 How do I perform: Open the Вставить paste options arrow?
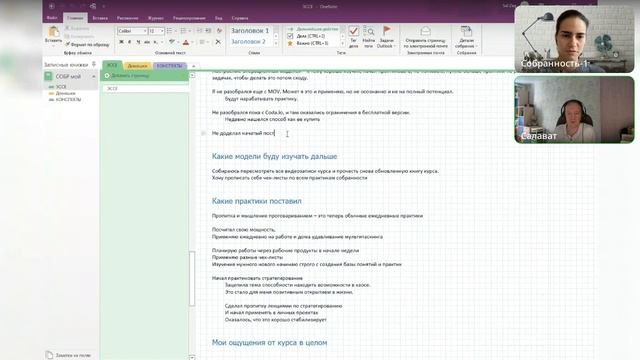click(53, 45)
